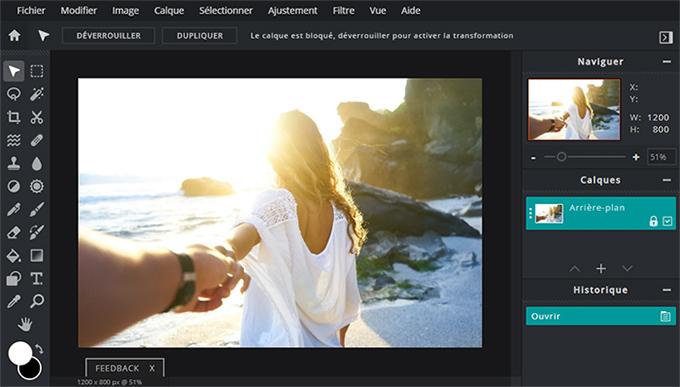Click the DUPLIQUER button
The height and width of the screenshot is (387, 680).
coord(199,36)
